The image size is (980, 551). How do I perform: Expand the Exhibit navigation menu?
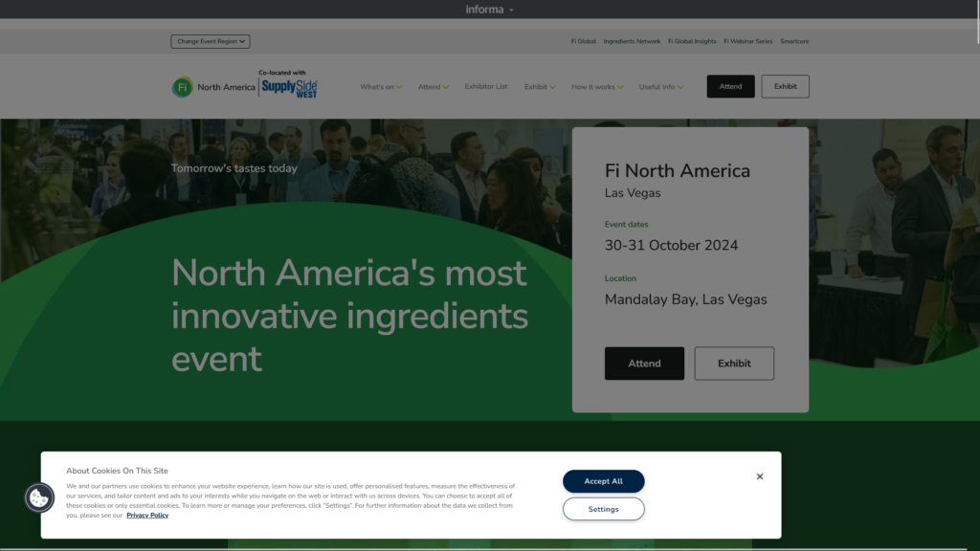pos(540,87)
